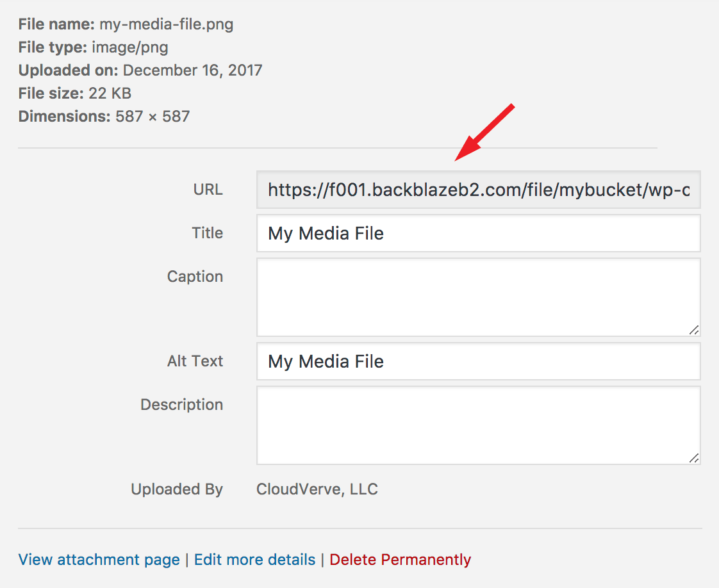Click the CloudVerve, LLC uploader name
The image size is (719, 588).
click(x=317, y=489)
